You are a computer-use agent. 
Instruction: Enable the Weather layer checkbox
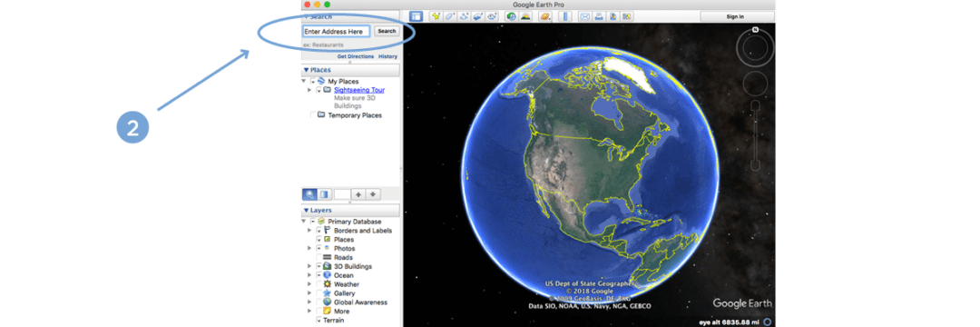click(x=318, y=284)
